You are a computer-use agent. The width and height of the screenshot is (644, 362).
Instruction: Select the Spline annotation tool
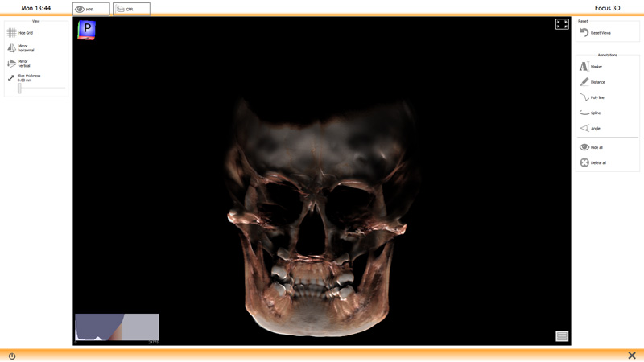pyautogui.click(x=584, y=113)
